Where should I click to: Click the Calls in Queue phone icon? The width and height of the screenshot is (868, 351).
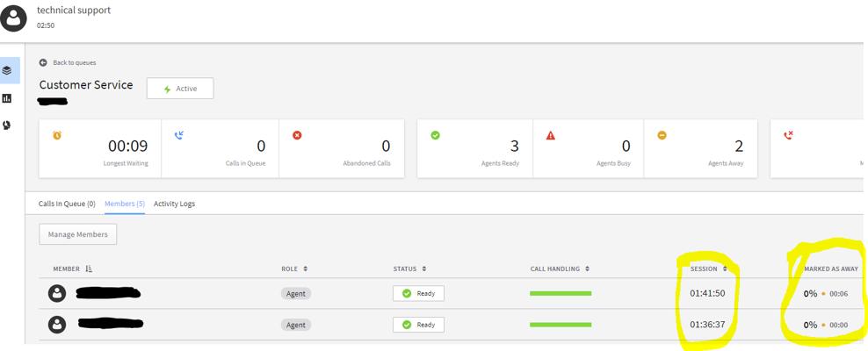179,135
